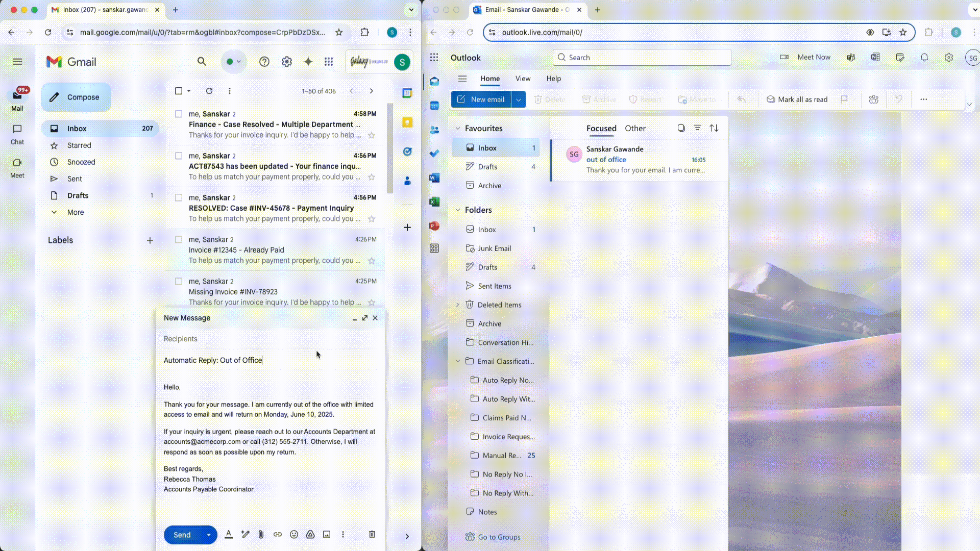Open the Calendar app in Outlook sidebar
Image resolution: width=980 pixels, height=551 pixels.
coord(434,106)
